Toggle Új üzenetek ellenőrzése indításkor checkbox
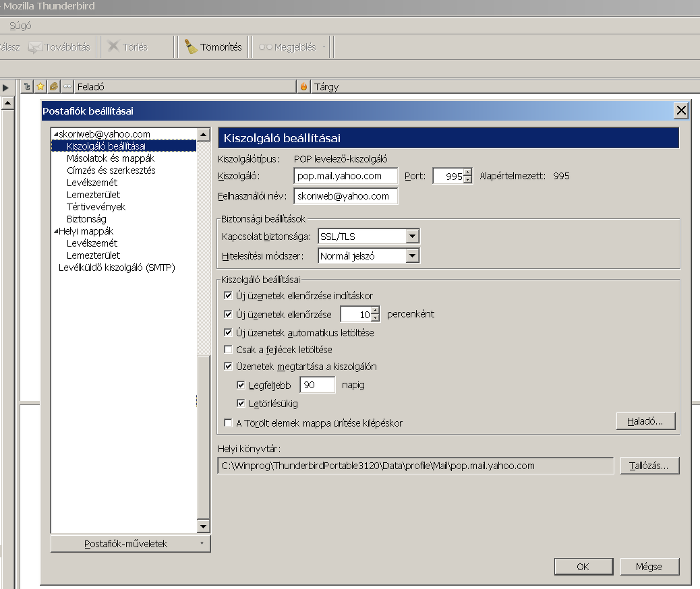700x589 pixels. pyautogui.click(x=228, y=295)
